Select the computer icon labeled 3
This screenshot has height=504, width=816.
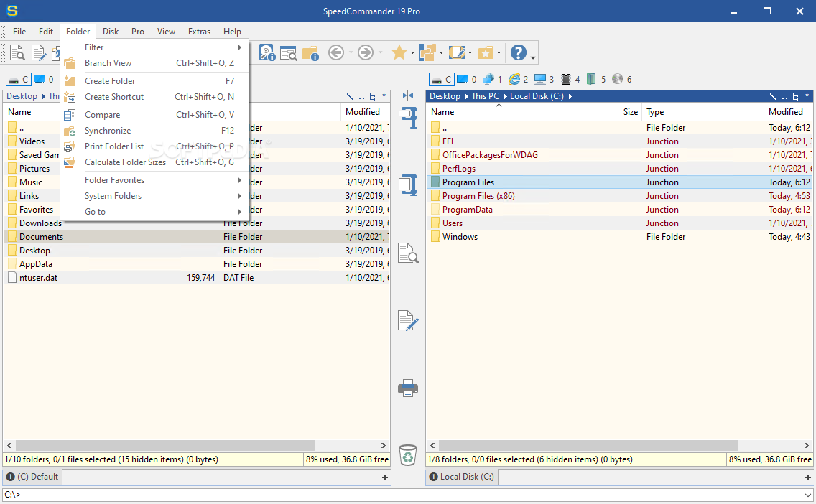point(544,79)
